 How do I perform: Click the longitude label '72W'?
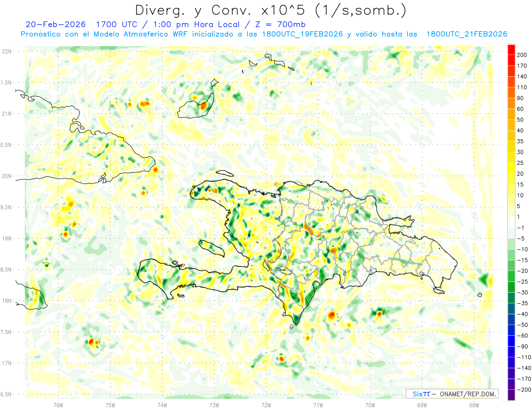[x=266, y=405]
